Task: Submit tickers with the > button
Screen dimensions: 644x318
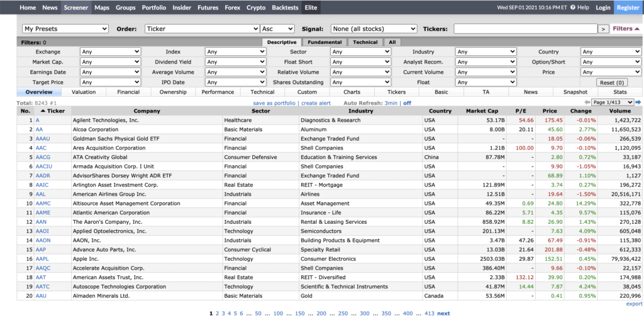Action: point(603,29)
